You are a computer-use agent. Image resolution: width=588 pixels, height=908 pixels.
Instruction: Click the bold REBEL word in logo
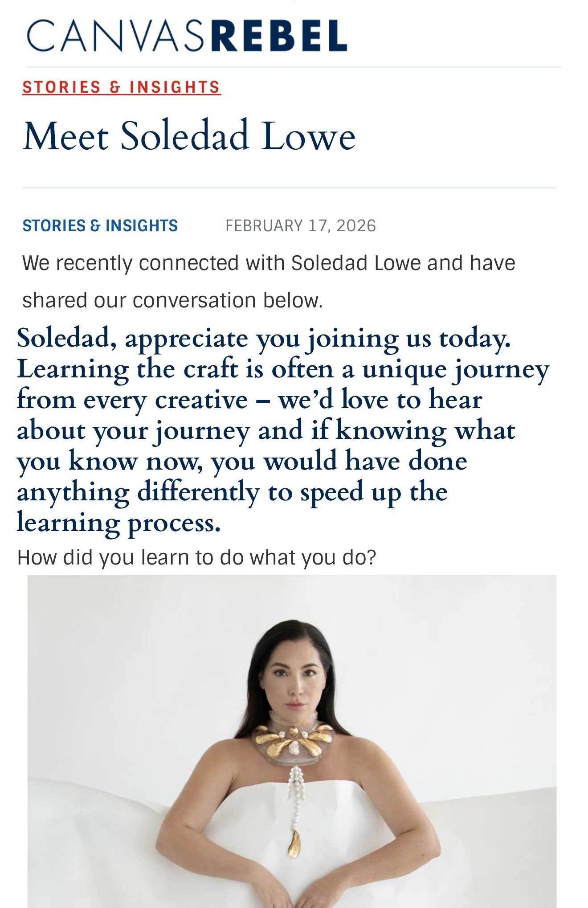pos(279,36)
